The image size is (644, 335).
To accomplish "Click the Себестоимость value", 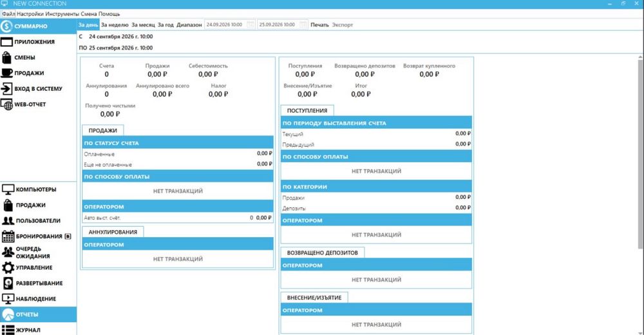I will (208, 74).
